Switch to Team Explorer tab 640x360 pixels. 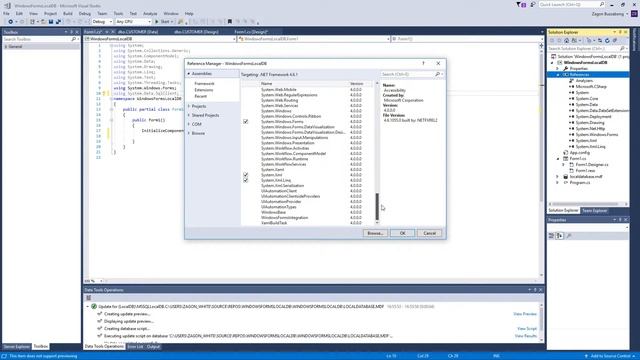point(594,211)
